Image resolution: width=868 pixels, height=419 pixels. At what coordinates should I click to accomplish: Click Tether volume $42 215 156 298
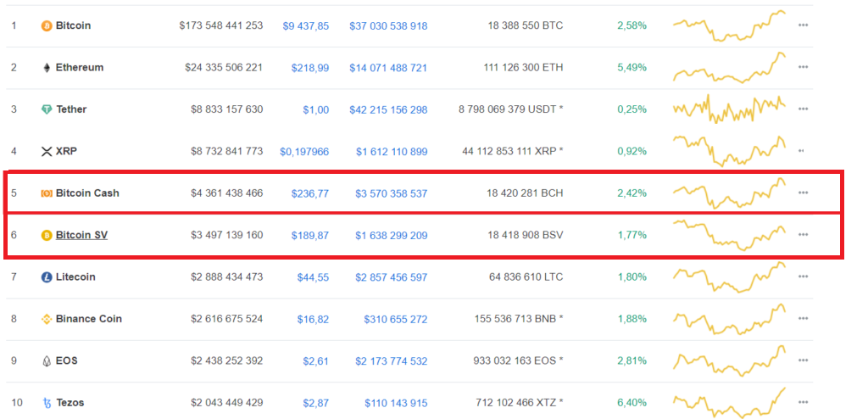point(388,109)
